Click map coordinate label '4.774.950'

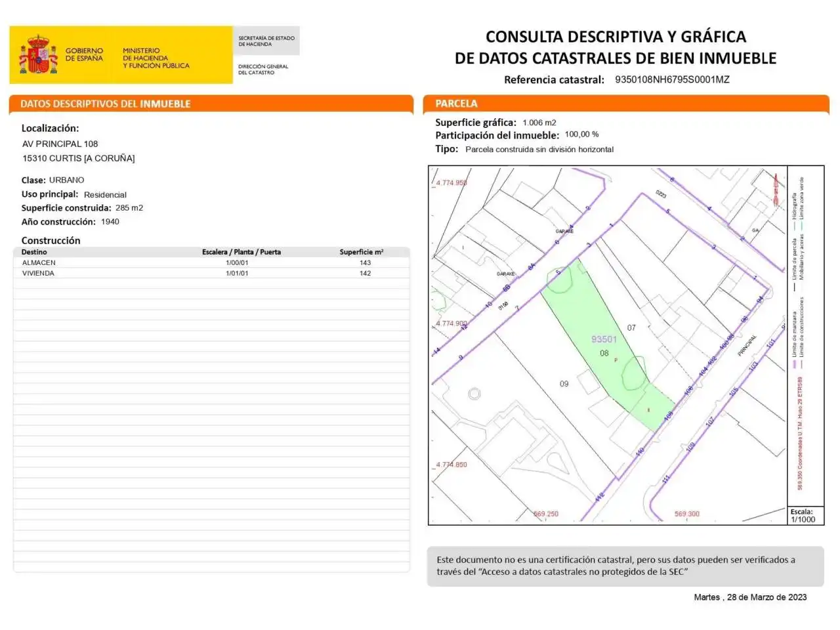click(x=451, y=183)
